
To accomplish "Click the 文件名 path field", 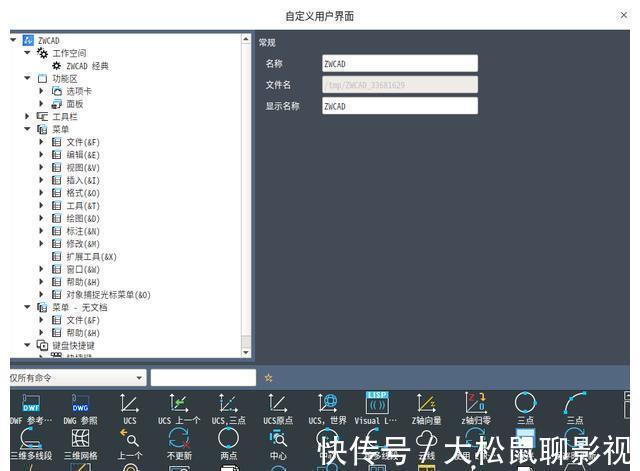I will click(x=400, y=85).
